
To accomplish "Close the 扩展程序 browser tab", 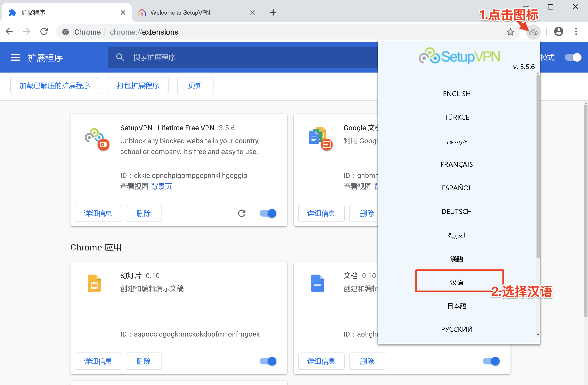I will click(x=123, y=12).
